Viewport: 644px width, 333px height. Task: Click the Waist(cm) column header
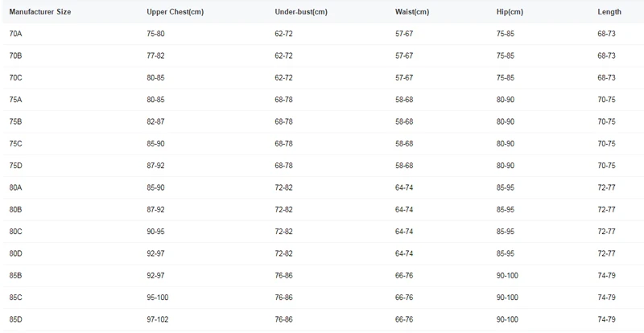click(x=412, y=12)
